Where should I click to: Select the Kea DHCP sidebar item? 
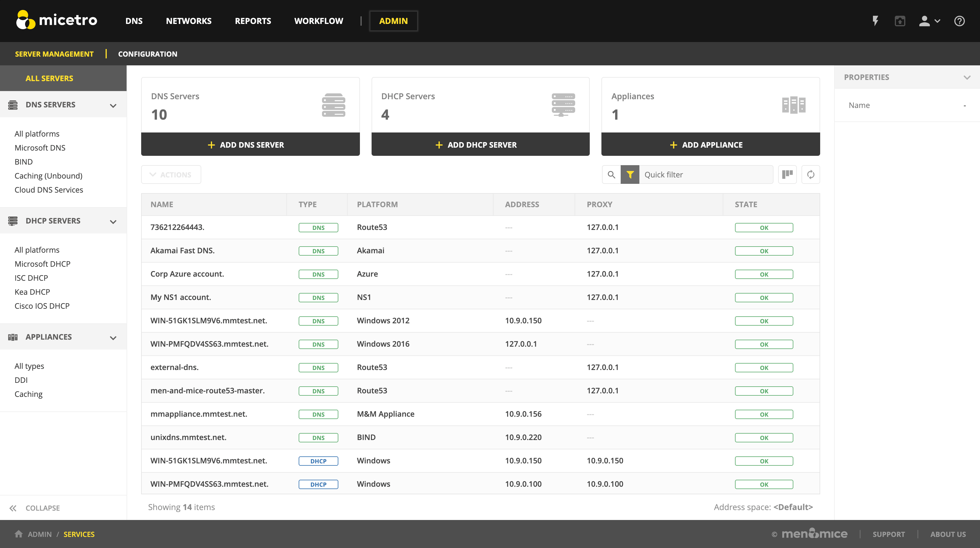point(32,292)
